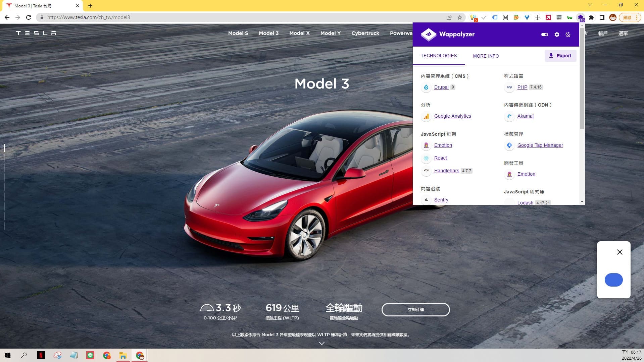Image resolution: width=644 pixels, height=362 pixels.
Task: Click the Wappalyzer logo in popup header
Action: click(x=447, y=35)
